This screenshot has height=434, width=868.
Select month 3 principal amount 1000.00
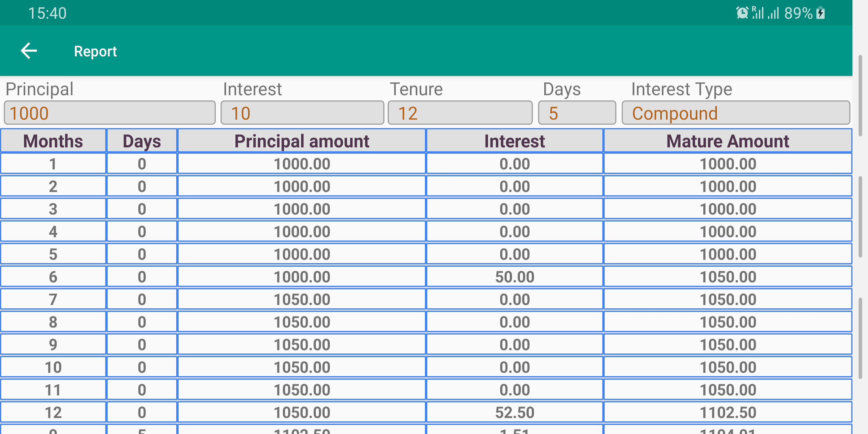click(302, 209)
